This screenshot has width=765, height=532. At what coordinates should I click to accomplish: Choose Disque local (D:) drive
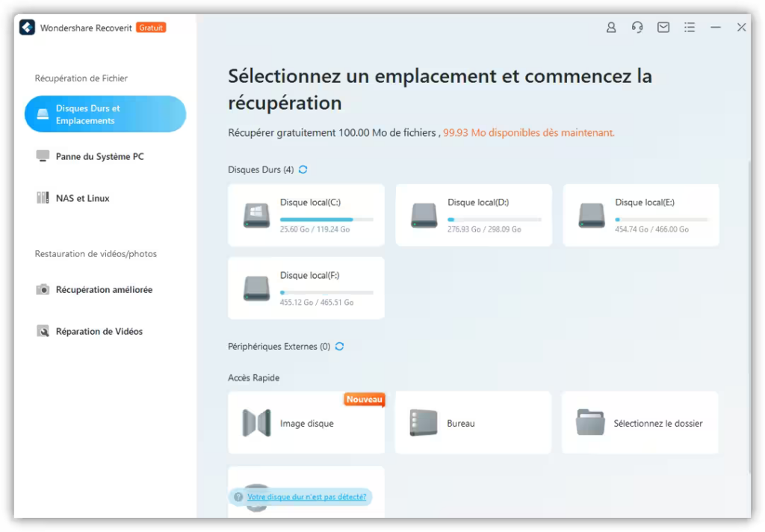(x=474, y=215)
